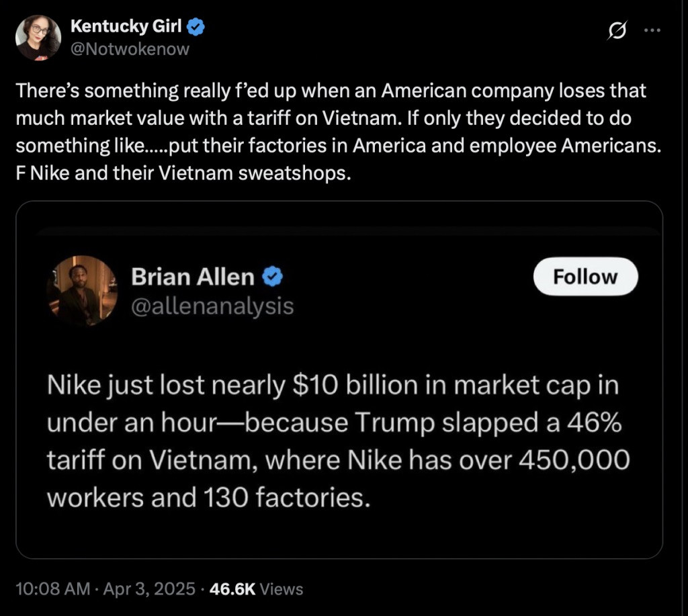Open the Kentucky Girl display name link
Viewport: 688px width, 616px height.
(126, 28)
